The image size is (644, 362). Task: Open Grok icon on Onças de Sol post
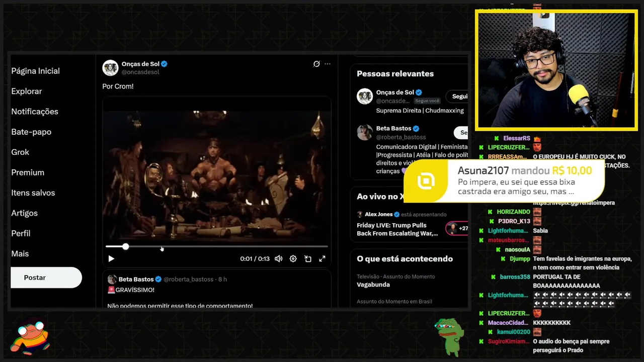[x=316, y=64]
